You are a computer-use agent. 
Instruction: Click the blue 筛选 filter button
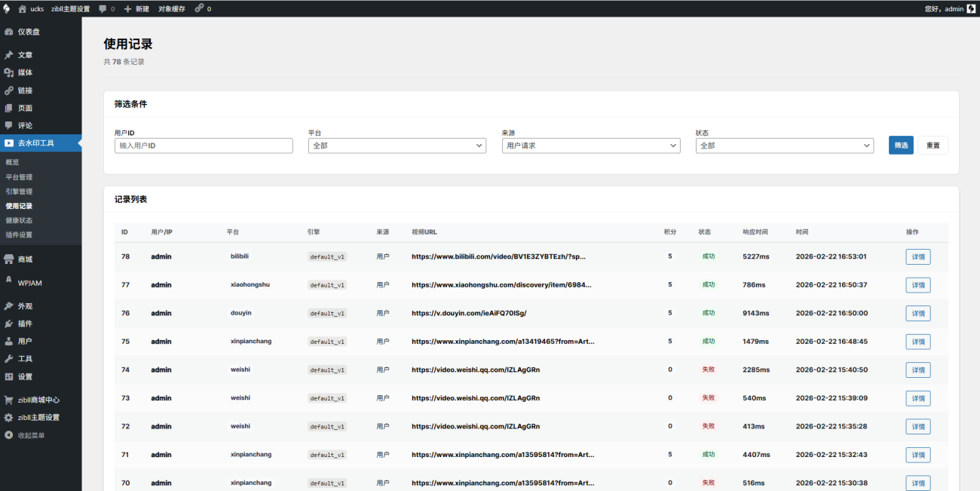pos(901,146)
